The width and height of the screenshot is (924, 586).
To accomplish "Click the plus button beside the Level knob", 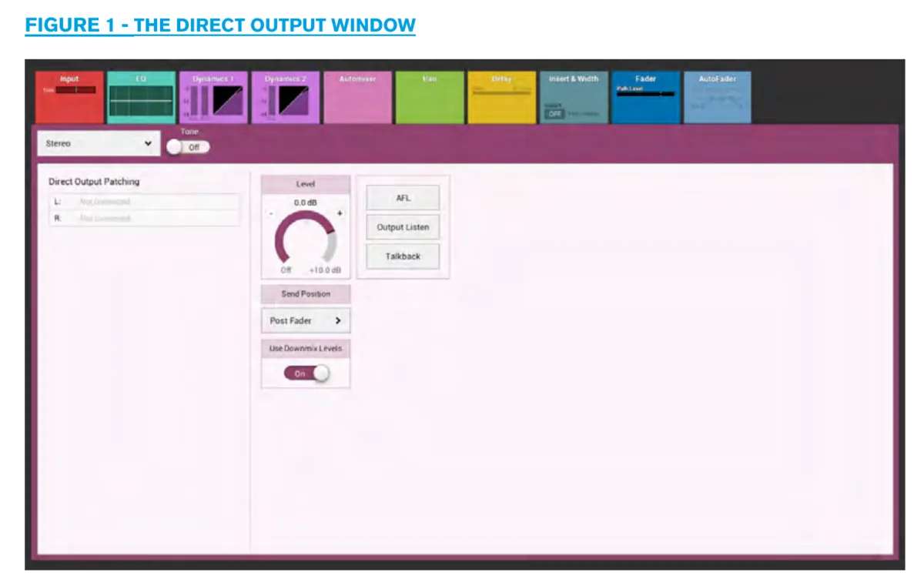I will point(340,213).
